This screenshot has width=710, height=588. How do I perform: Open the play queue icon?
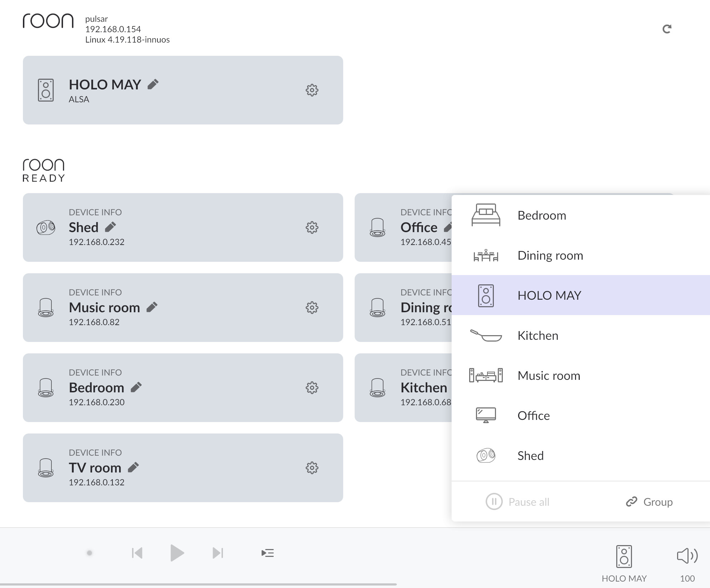267,553
